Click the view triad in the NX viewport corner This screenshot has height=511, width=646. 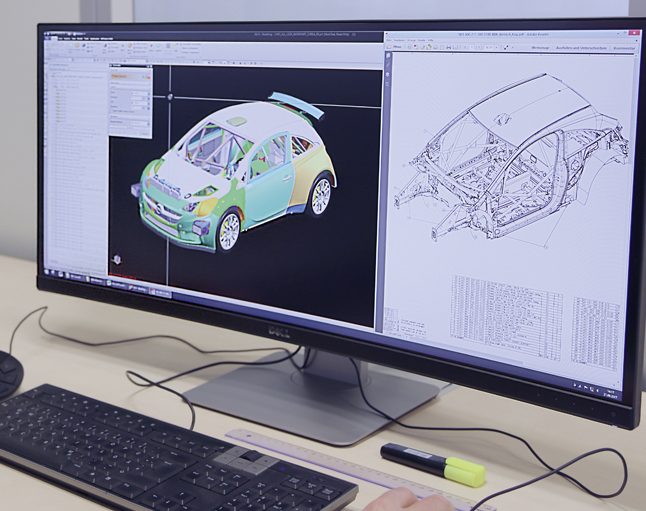pyautogui.click(x=117, y=260)
